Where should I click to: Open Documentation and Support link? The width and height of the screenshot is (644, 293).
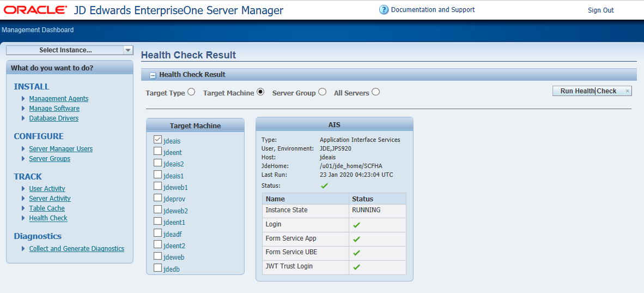(x=433, y=9)
